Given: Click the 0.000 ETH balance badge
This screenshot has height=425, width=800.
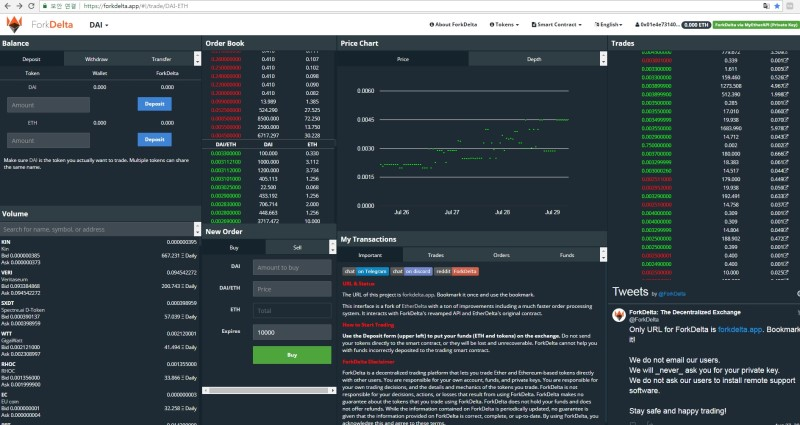Looking at the screenshot, I should pyautogui.click(x=696, y=24).
